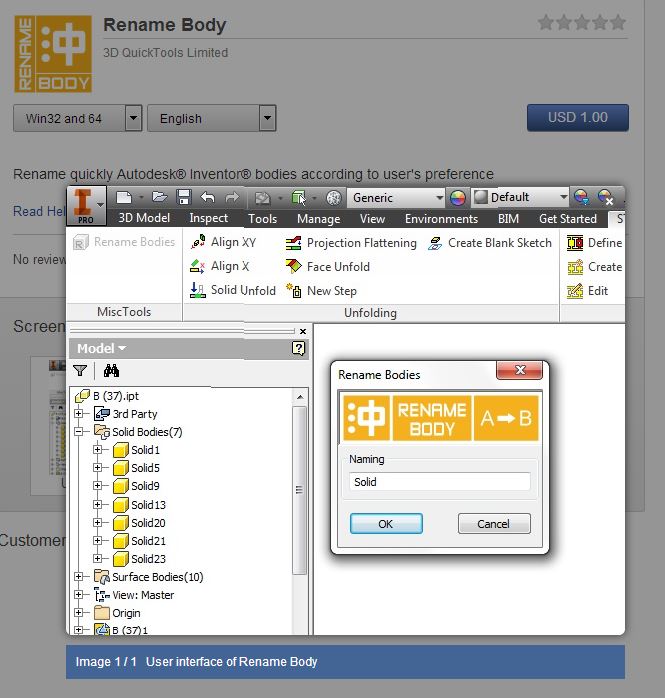This screenshot has height=698, width=665.
Task: Click the Solid Unfold icon
Action: (x=197, y=290)
